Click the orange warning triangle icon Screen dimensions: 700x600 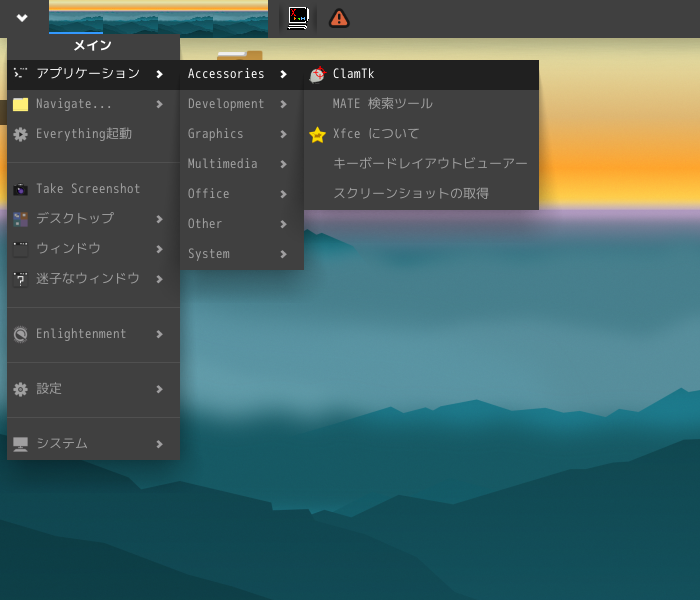pyautogui.click(x=339, y=19)
